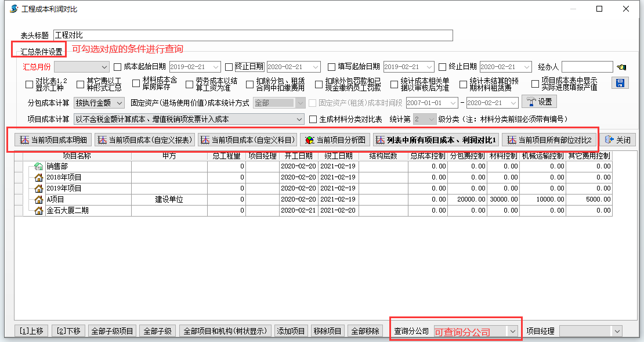Click the 表头标题 text field

(x=252, y=35)
